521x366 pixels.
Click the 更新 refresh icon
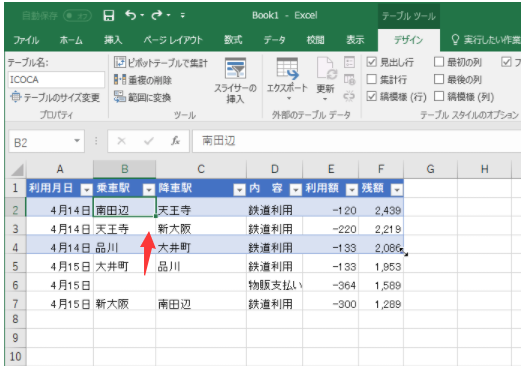coord(326,68)
